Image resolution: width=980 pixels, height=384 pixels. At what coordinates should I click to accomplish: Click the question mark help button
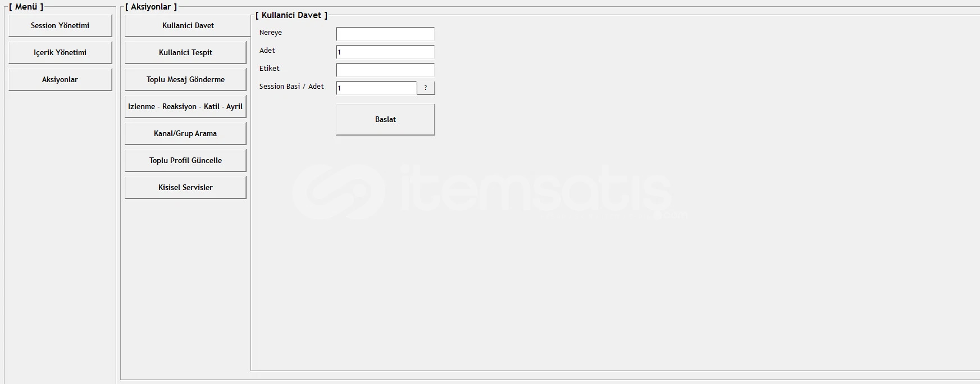click(x=426, y=88)
